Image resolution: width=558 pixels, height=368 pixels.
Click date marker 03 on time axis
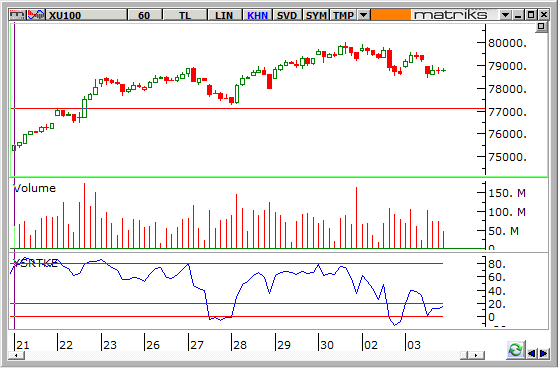point(414,345)
